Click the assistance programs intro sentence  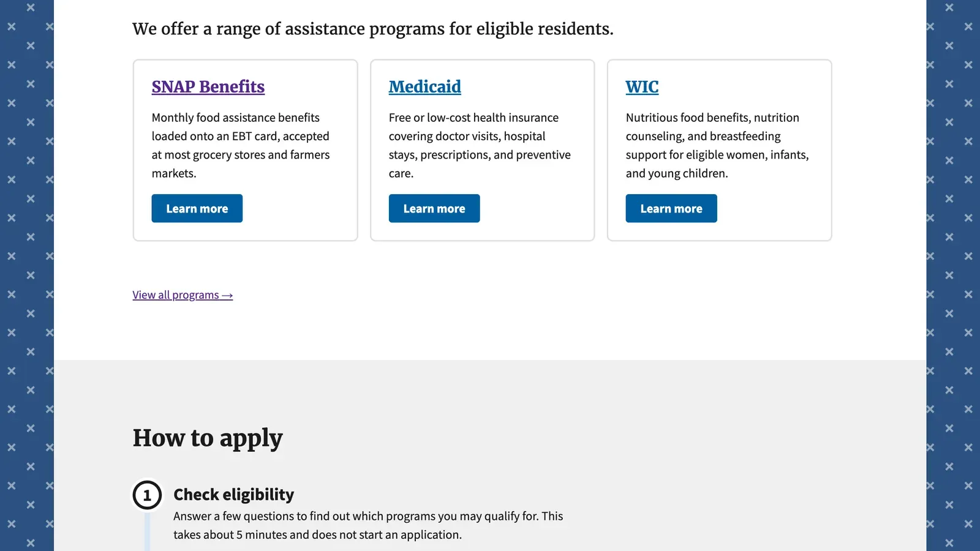tap(372, 28)
